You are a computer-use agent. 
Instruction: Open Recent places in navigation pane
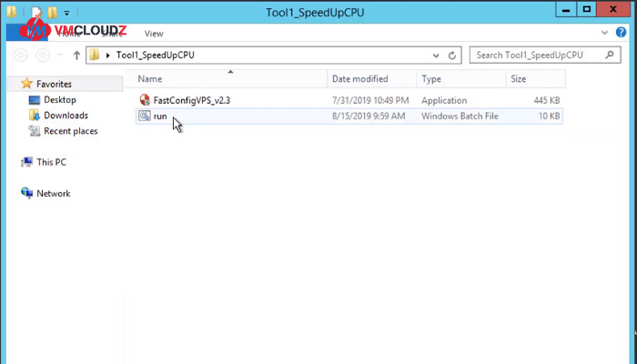[71, 131]
